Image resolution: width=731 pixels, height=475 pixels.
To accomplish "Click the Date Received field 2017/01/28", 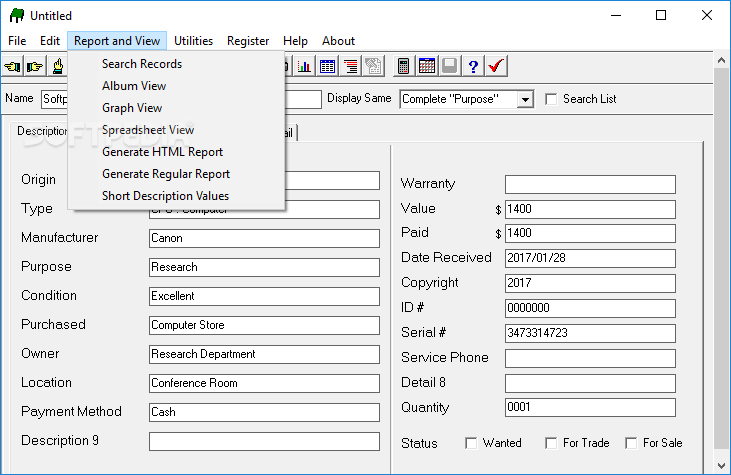I will [x=590, y=258].
